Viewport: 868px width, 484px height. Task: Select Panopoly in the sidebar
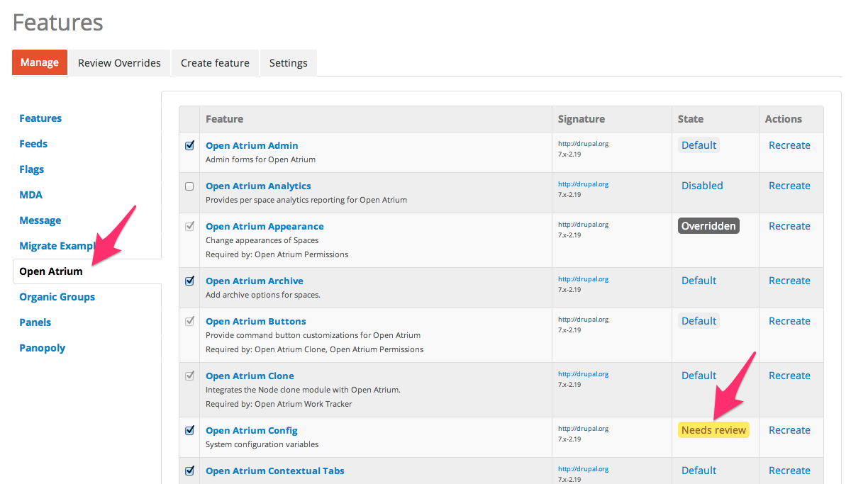pyautogui.click(x=42, y=348)
